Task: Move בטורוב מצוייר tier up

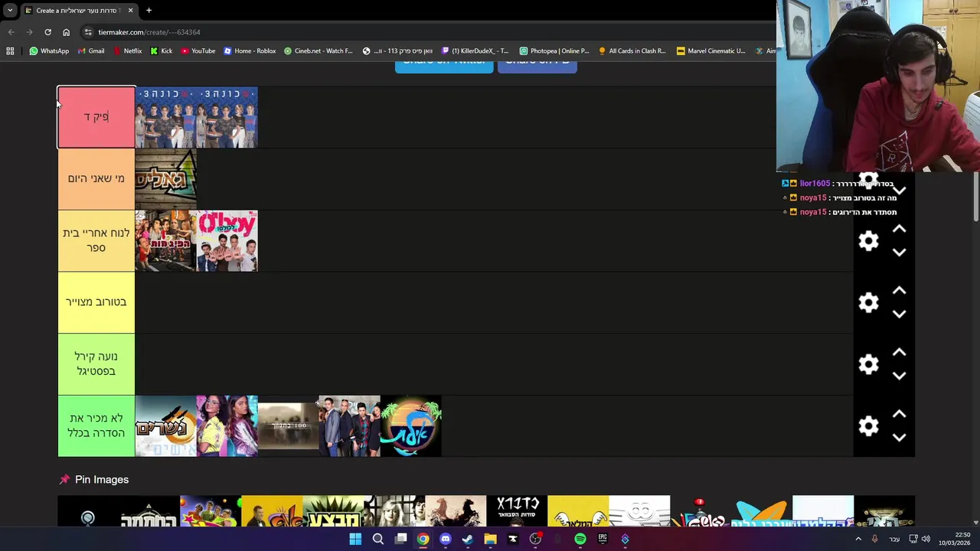Action: [899, 292]
